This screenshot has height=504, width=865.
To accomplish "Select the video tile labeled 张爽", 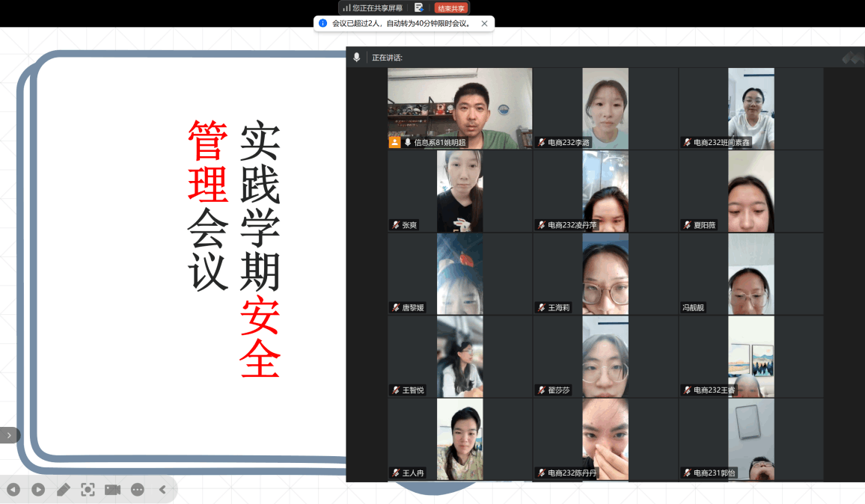I will (459, 191).
